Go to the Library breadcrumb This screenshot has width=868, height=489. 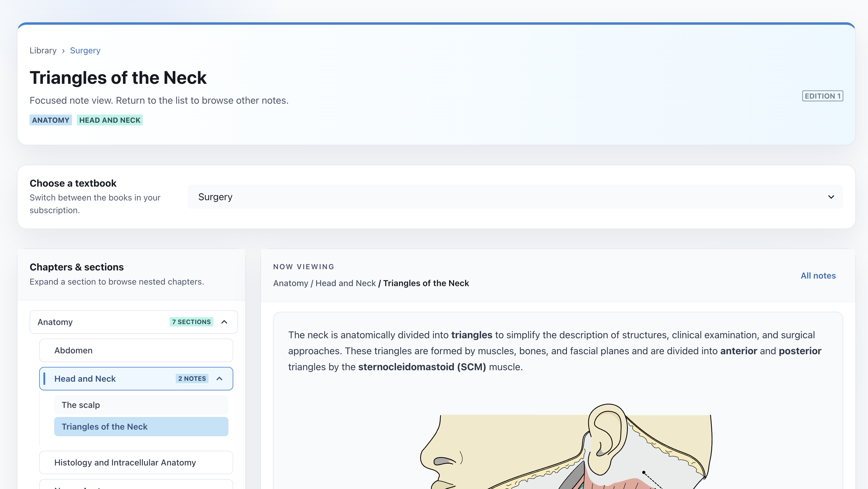pyautogui.click(x=43, y=51)
